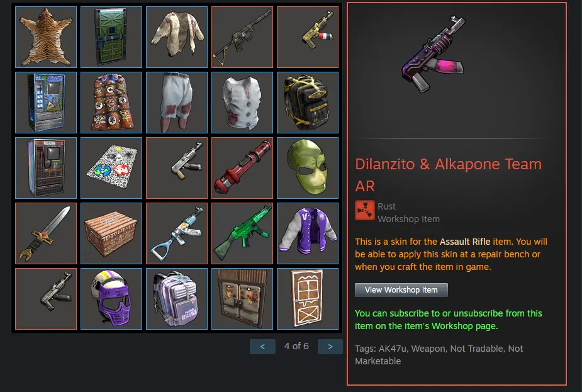Click the Rivals purple backpack item

pyautogui.click(x=177, y=299)
